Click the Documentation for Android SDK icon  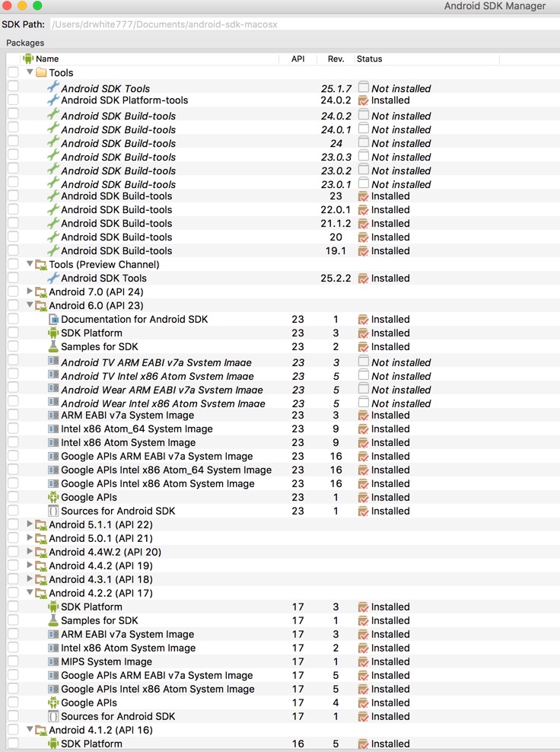pyautogui.click(x=54, y=320)
